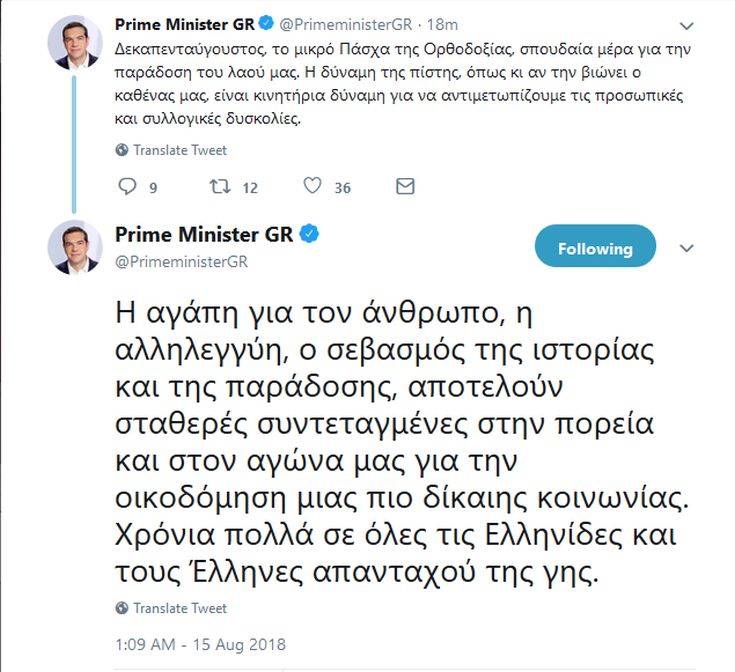This screenshot has width=735, height=672.
Task: Click Translate Tweet under the main tweet
Action: click(180, 608)
